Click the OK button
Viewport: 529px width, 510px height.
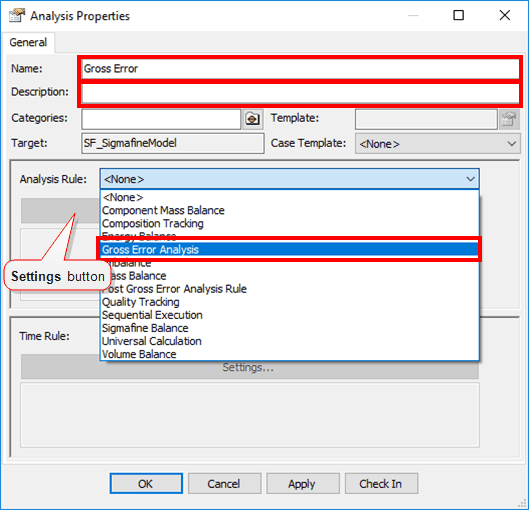pos(146,484)
